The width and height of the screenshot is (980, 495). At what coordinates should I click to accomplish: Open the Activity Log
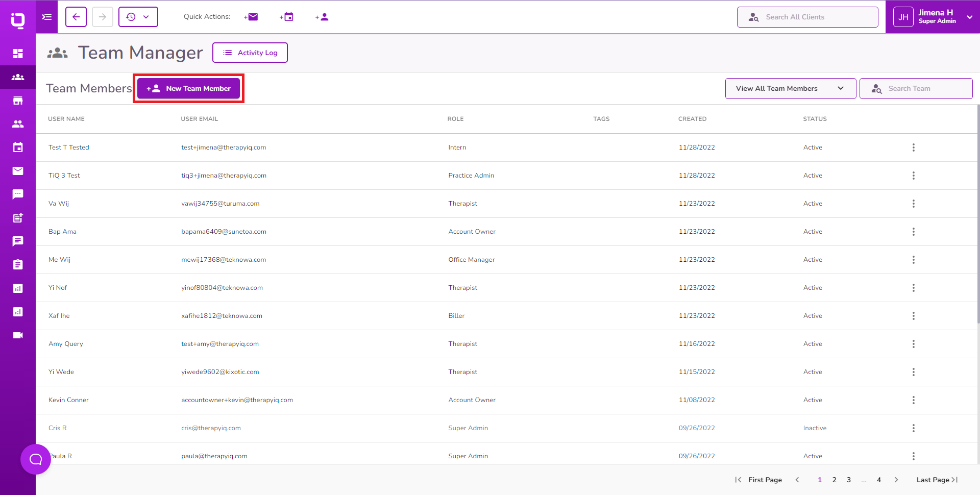[250, 53]
